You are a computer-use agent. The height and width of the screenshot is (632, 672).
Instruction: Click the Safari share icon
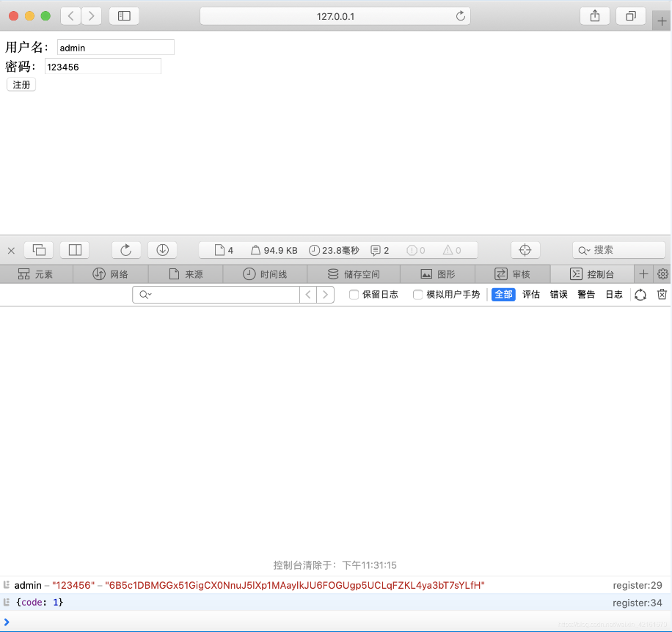(x=595, y=16)
